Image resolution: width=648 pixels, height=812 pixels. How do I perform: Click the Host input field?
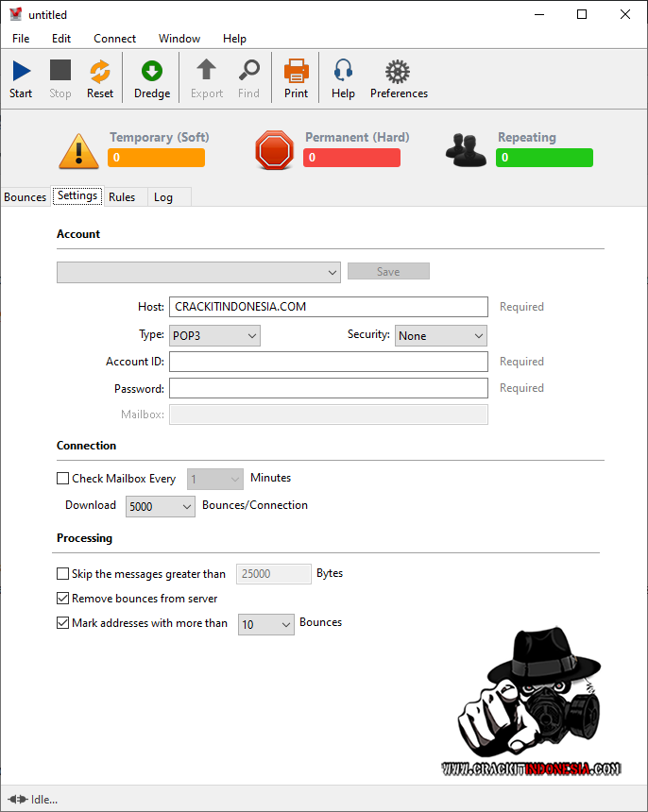[328, 307]
